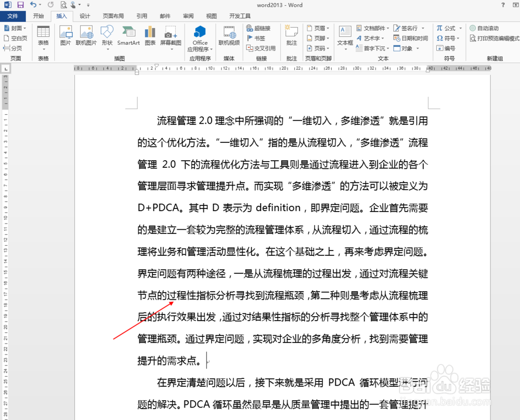Click the text 'D+PDCA' in the paragraph
This screenshot has height=420, width=520.
[x=158, y=208]
